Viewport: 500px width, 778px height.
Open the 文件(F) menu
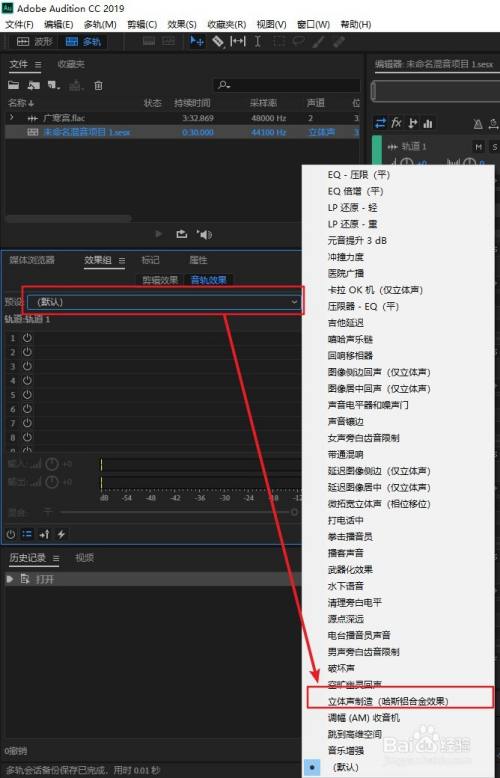click(x=19, y=24)
